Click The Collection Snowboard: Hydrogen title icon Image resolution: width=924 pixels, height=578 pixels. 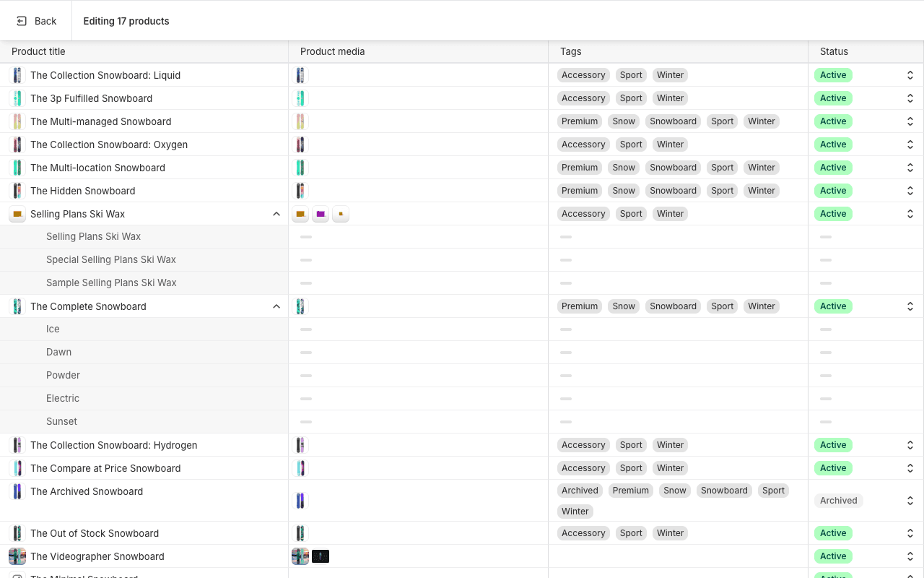(17, 445)
